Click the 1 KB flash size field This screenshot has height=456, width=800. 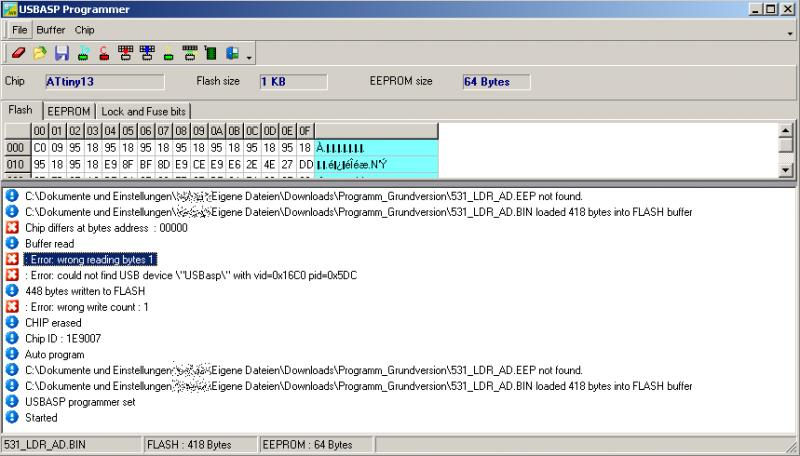pyautogui.click(x=293, y=82)
